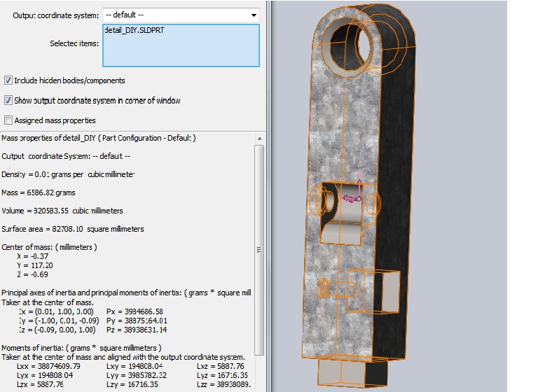Select detail_DIY.SLDPRT in Selected items box
Image resolution: width=538 pixels, height=392 pixels.
click(x=133, y=31)
